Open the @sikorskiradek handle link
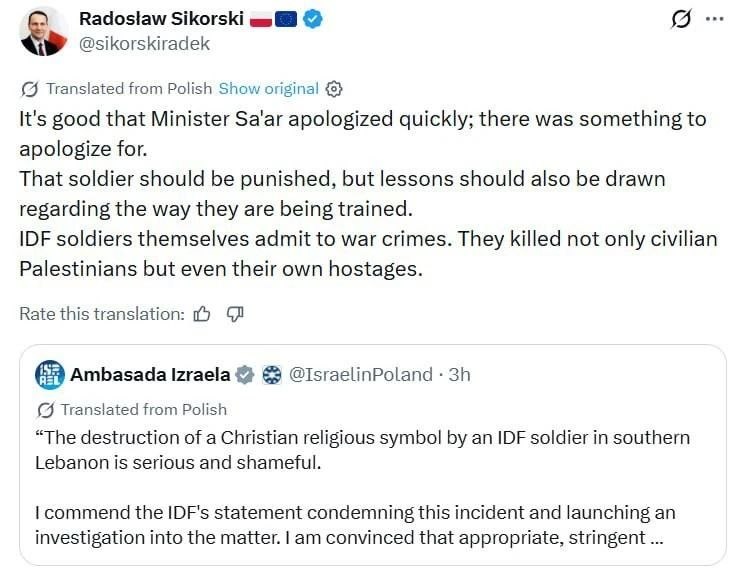Viewport: 743px width, 582px height. [145, 44]
